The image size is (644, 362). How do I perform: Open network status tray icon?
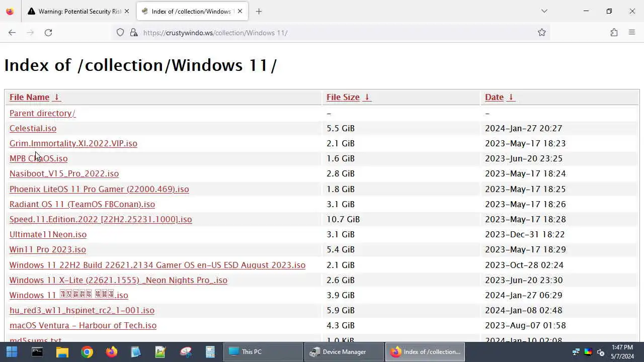[576, 352]
